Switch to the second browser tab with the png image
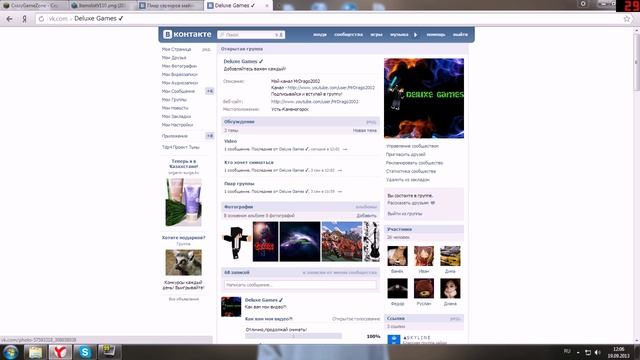The width and height of the screenshot is (640, 360). point(101,6)
